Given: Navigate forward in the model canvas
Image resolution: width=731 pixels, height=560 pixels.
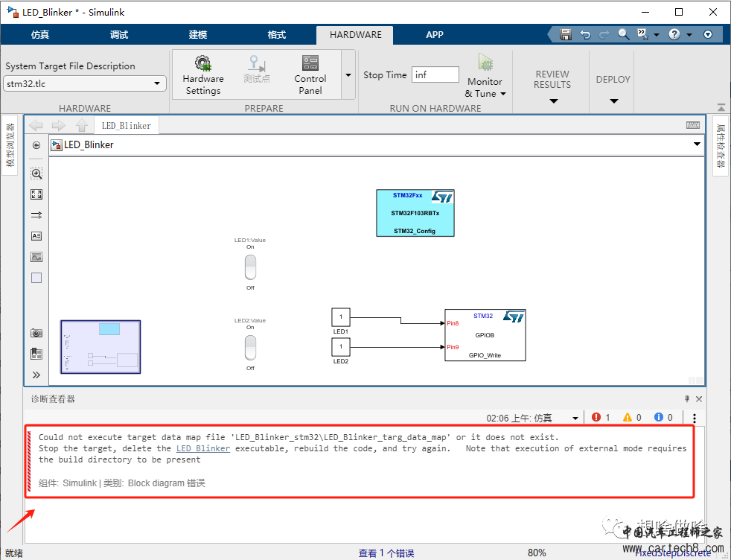Looking at the screenshot, I should point(59,125).
